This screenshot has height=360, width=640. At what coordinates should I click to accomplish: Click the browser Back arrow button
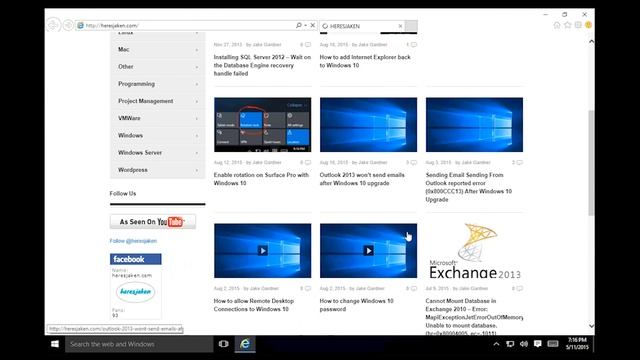pos(52,25)
